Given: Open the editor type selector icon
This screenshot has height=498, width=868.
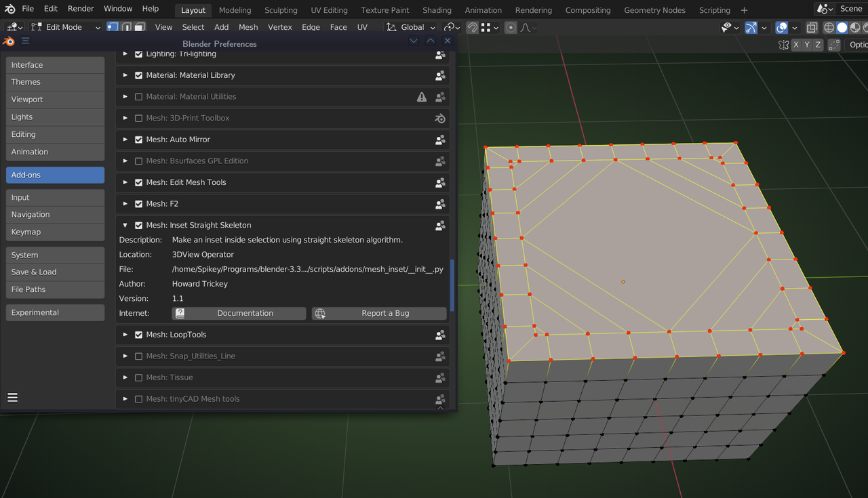Looking at the screenshot, I should click(14, 27).
